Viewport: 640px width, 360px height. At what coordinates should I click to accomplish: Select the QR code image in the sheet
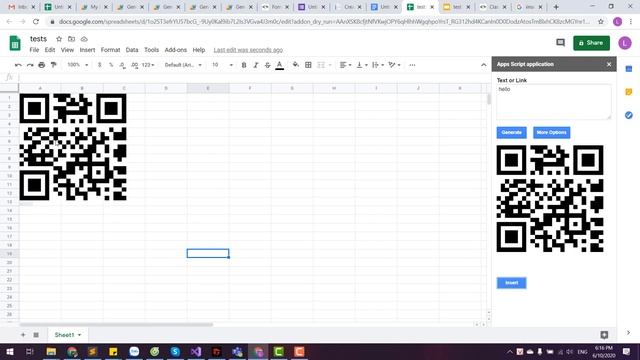[x=73, y=147]
